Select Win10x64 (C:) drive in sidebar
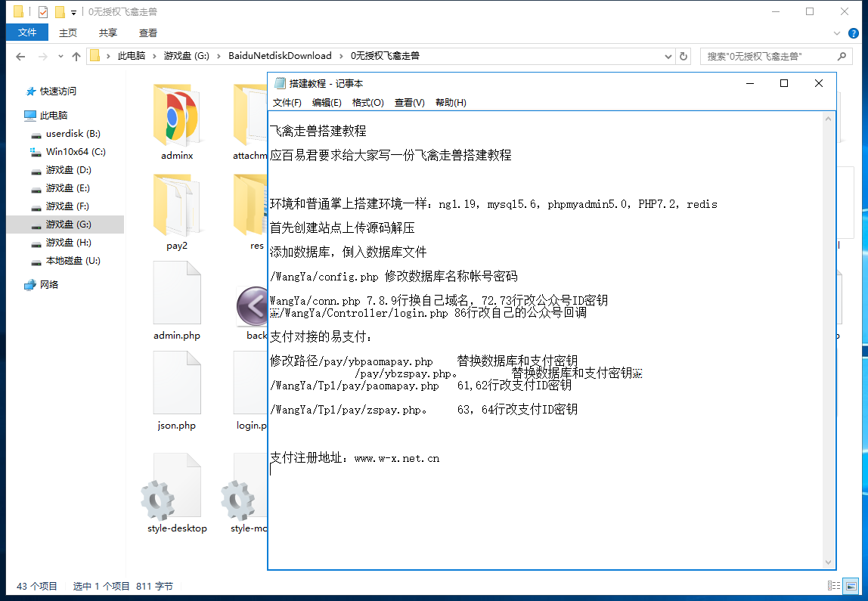 [76, 152]
